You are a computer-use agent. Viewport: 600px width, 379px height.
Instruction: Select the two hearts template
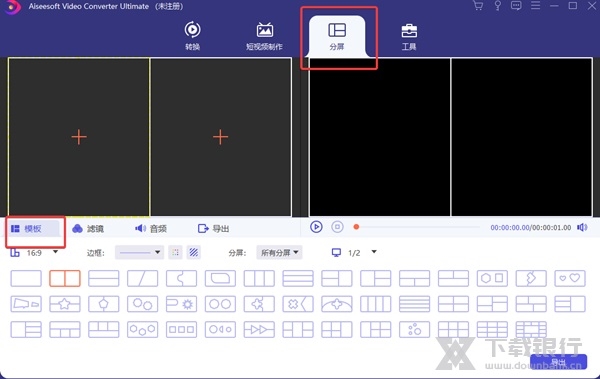pos(570,278)
